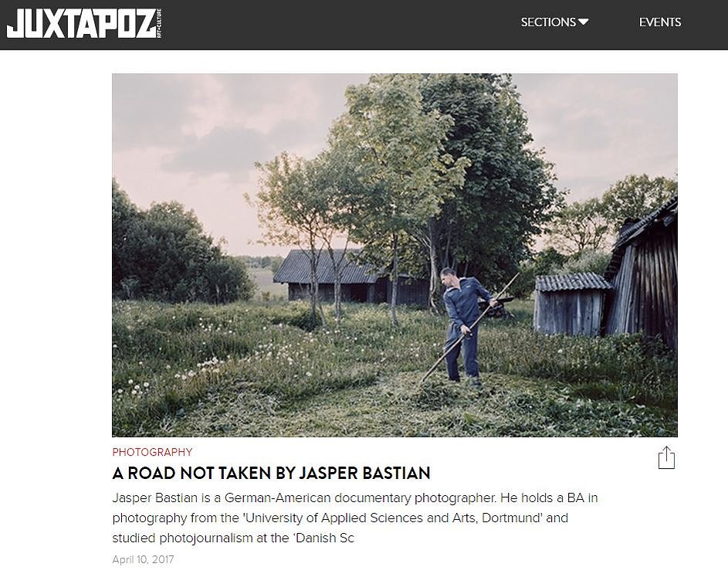Expand the SECTIONS dropdown arrow

coord(584,22)
